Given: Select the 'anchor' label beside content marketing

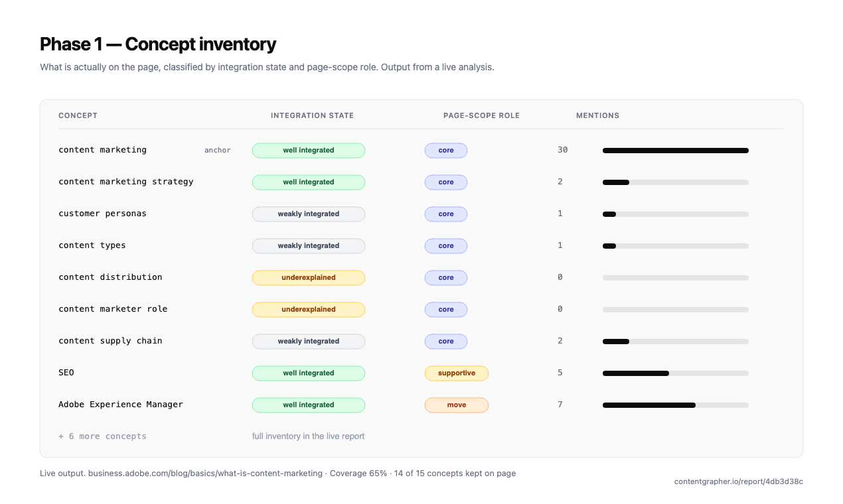Looking at the screenshot, I should tap(218, 151).
